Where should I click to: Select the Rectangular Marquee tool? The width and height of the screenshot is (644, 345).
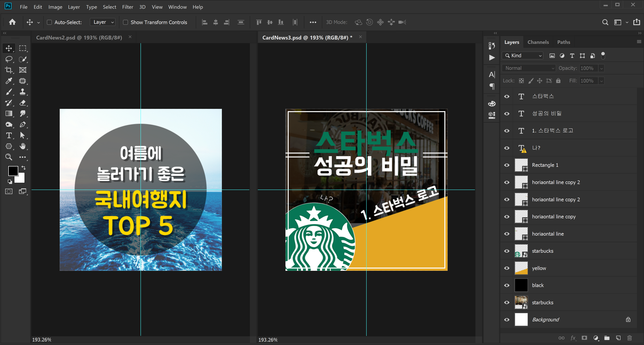click(23, 48)
